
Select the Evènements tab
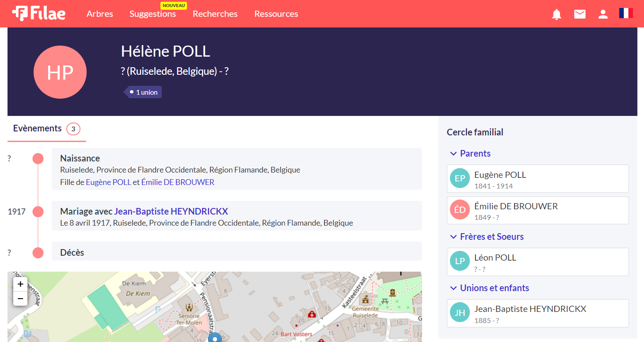[x=38, y=128]
